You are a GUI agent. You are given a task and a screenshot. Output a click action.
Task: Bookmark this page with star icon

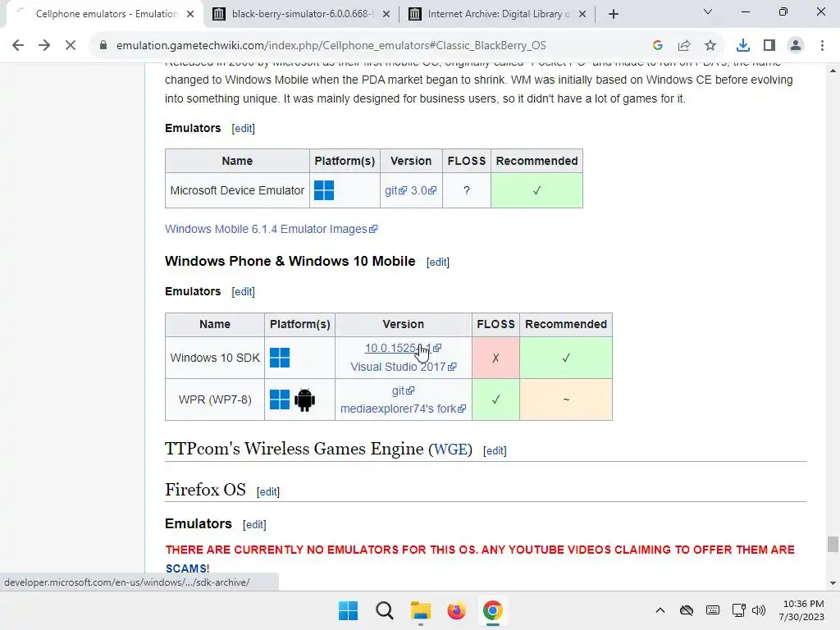coord(710,46)
